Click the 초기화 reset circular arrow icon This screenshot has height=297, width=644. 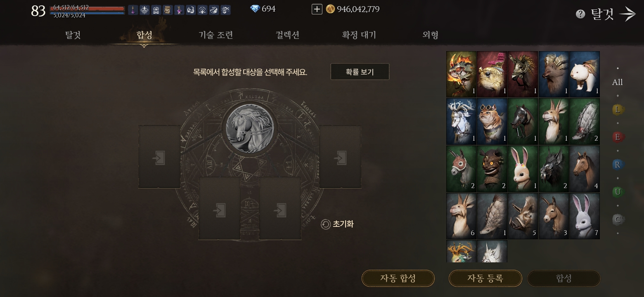click(x=326, y=224)
